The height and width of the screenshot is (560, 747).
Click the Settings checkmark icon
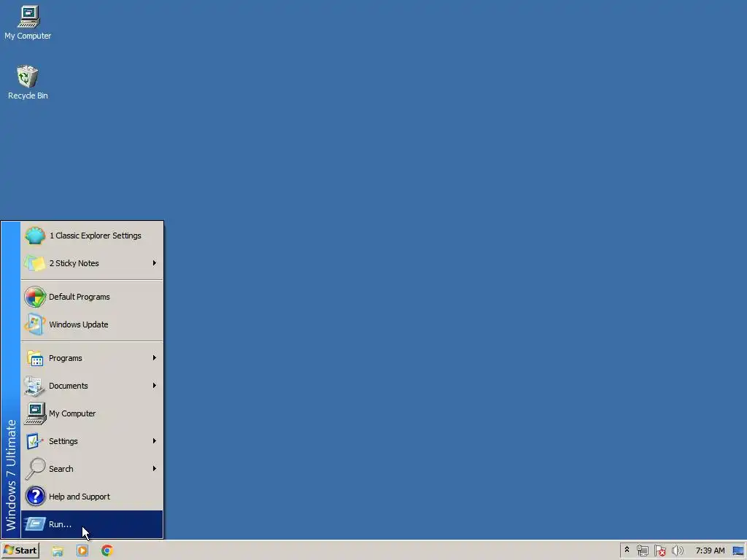pos(35,441)
